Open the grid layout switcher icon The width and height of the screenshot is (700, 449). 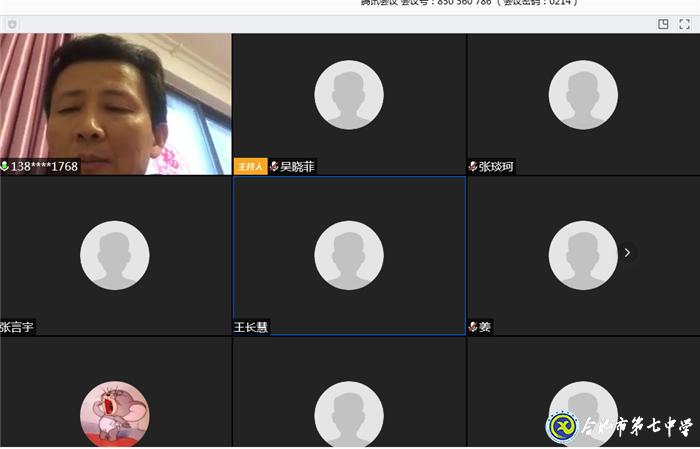(x=663, y=24)
